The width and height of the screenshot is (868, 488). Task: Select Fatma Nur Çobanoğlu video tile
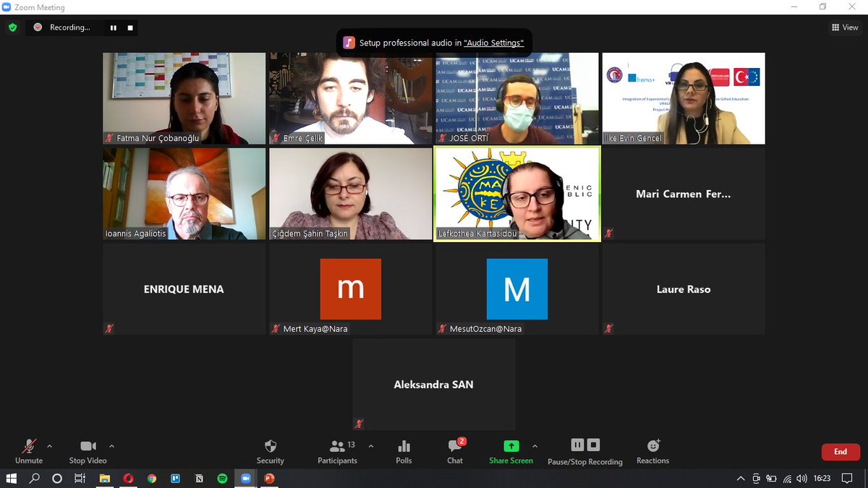tap(184, 98)
